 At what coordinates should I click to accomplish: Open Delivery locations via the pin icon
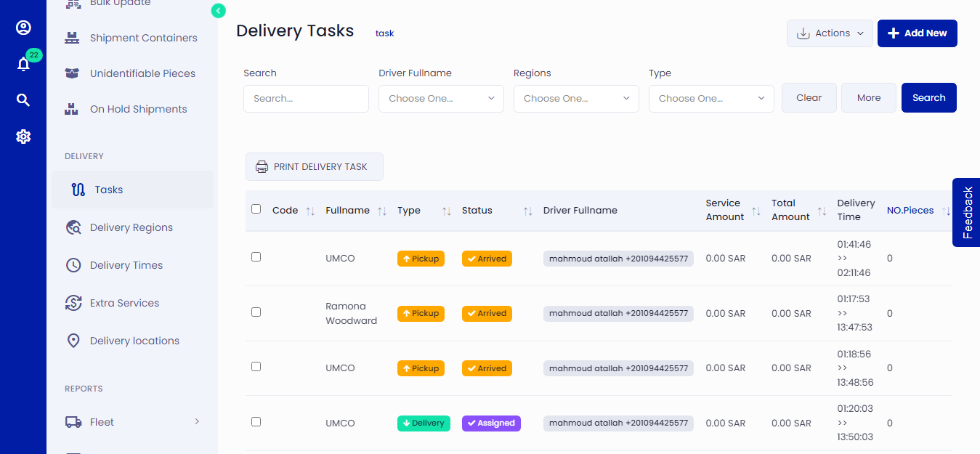tap(73, 341)
